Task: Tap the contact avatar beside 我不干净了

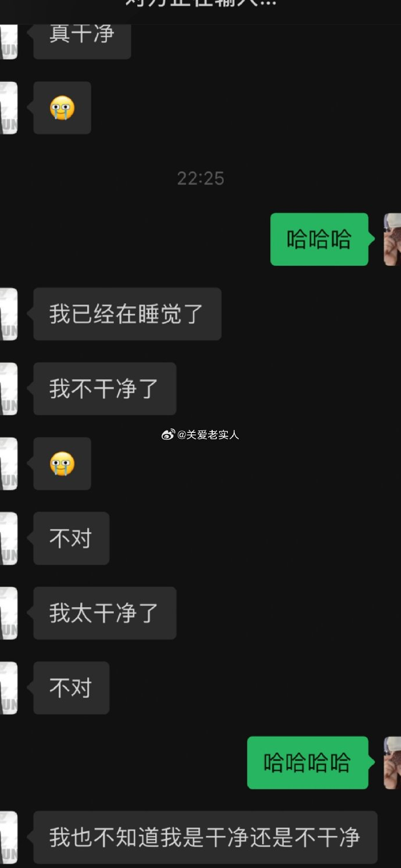Action: click(x=8, y=389)
